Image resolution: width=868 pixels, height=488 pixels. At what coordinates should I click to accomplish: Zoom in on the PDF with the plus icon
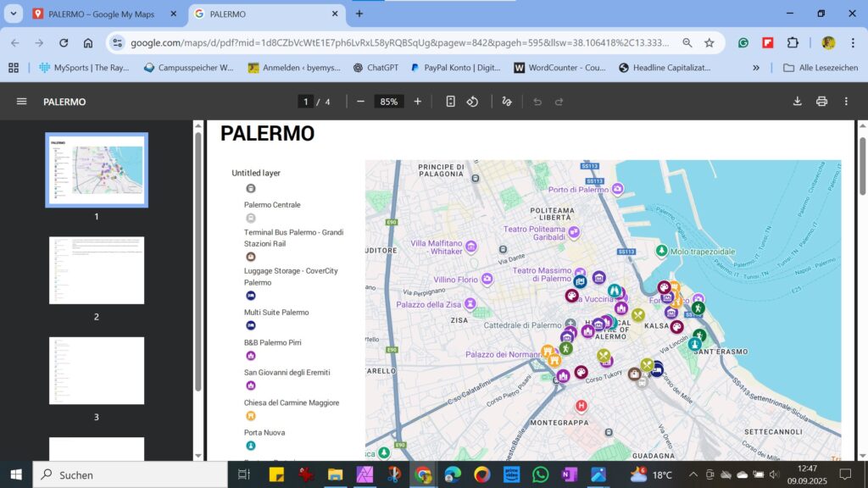pos(417,102)
